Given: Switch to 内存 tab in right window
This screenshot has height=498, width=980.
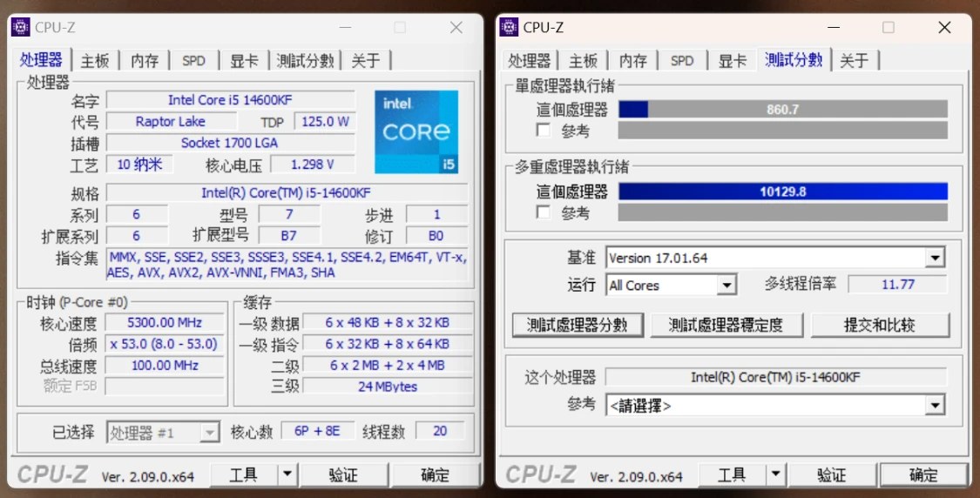Looking at the screenshot, I should point(633,61).
